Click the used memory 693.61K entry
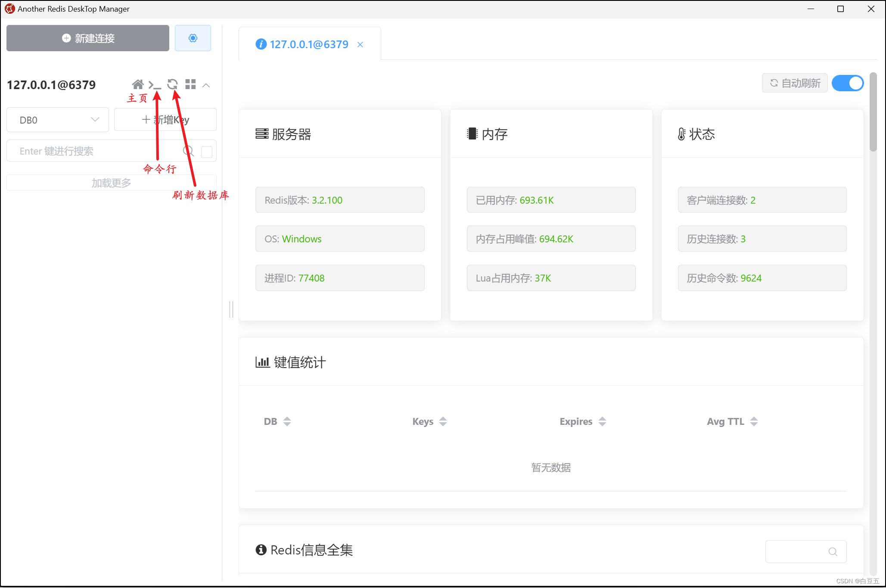Screen dimensions: 886x588 [x=551, y=200]
